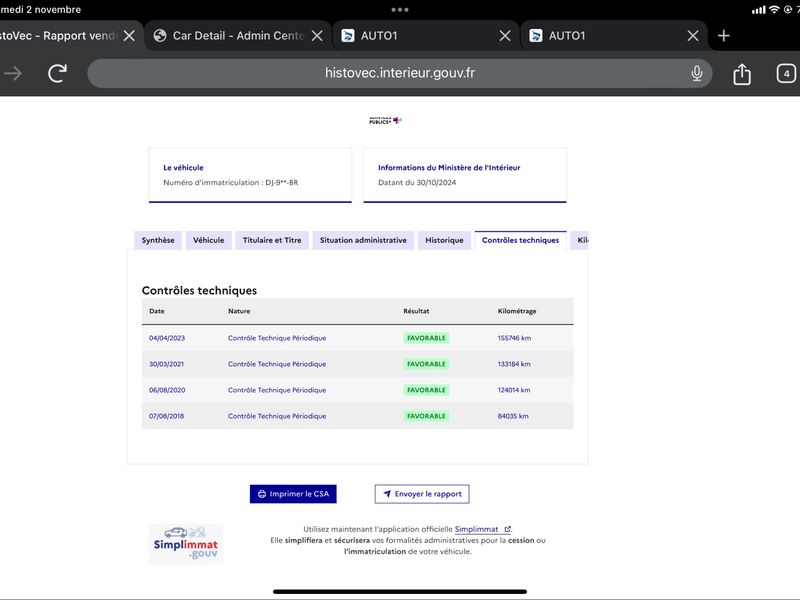800x600 pixels.
Task: Open the Simplimmat link
Action: 482,530
